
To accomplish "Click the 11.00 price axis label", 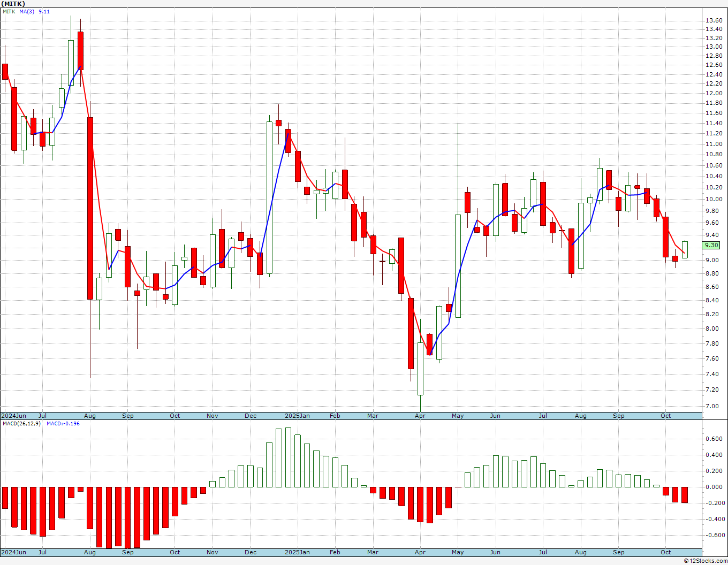I will [x=714, y=144].
